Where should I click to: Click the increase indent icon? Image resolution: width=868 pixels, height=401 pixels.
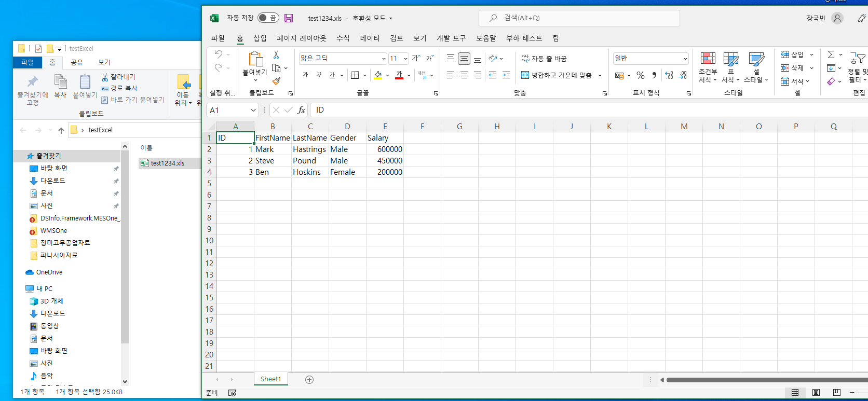click(506, 75)
